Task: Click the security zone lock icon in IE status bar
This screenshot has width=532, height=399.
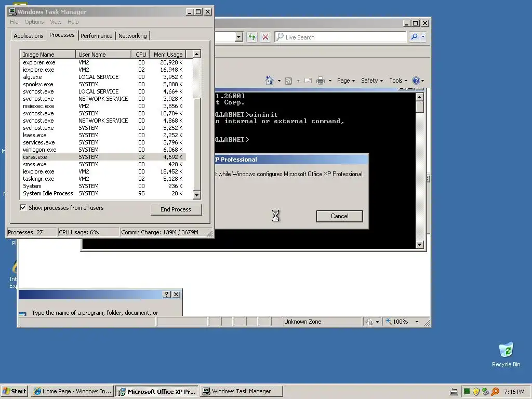Action: (370, 322)
